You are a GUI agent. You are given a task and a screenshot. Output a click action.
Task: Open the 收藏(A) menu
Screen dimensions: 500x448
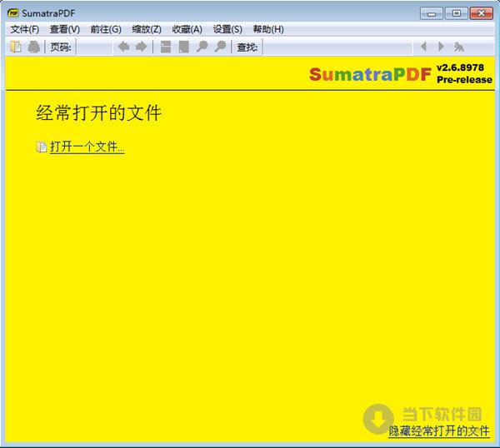[187, 30]
